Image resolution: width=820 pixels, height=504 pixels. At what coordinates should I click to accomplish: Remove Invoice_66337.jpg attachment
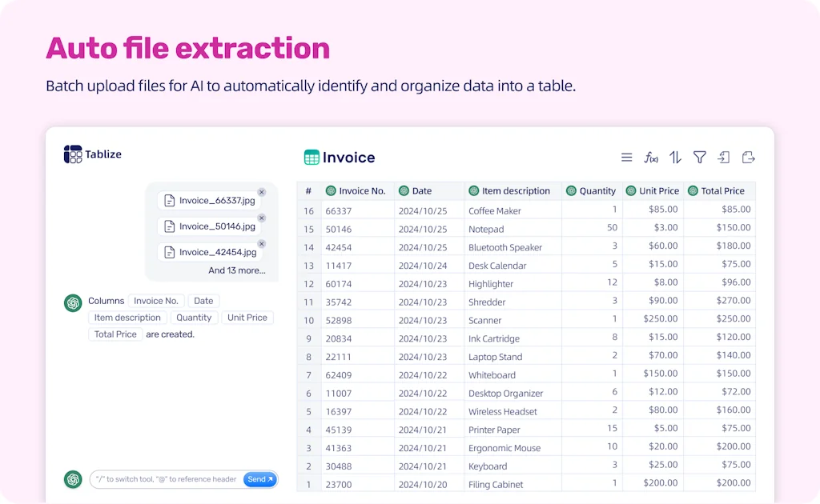[262, 193]
